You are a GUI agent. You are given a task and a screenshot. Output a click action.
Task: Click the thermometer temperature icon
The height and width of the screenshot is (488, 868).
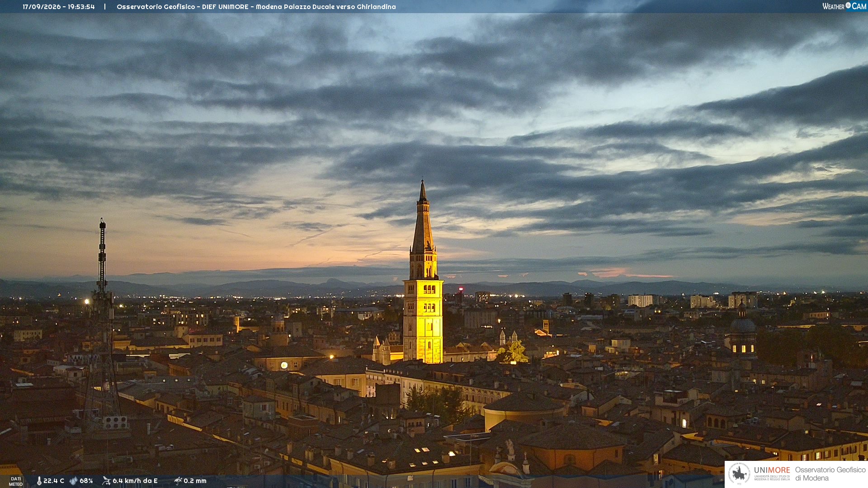39,481
